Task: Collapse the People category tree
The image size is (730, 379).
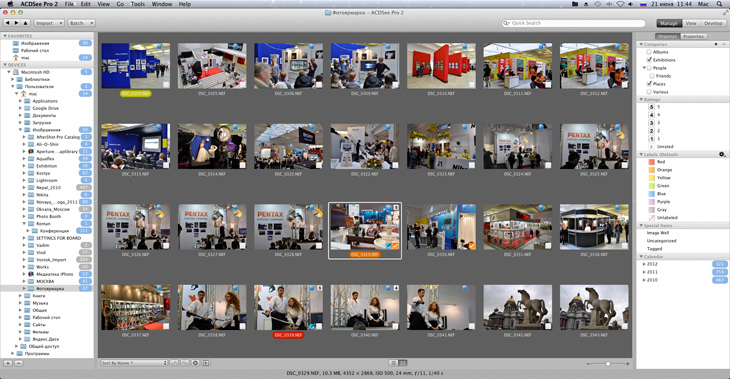Action: (644, 68)
